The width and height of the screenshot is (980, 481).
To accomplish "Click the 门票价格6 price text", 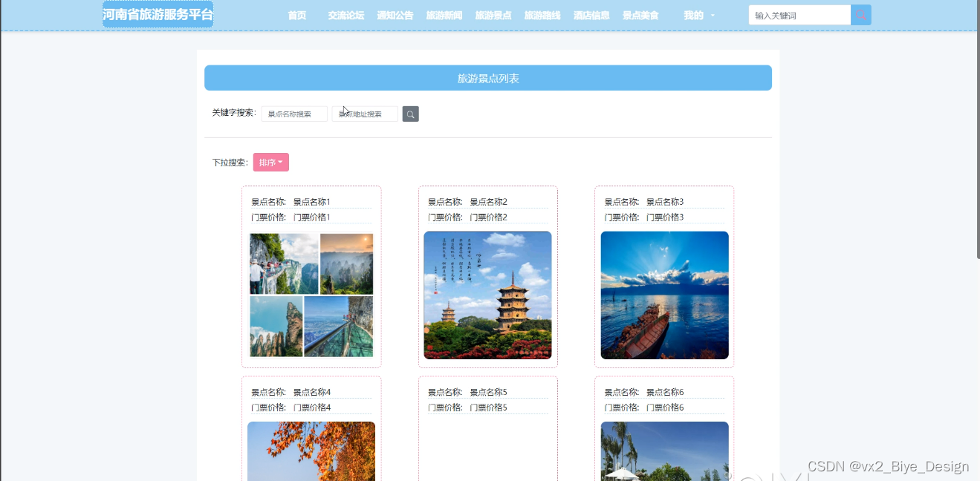I will point(665,408).
